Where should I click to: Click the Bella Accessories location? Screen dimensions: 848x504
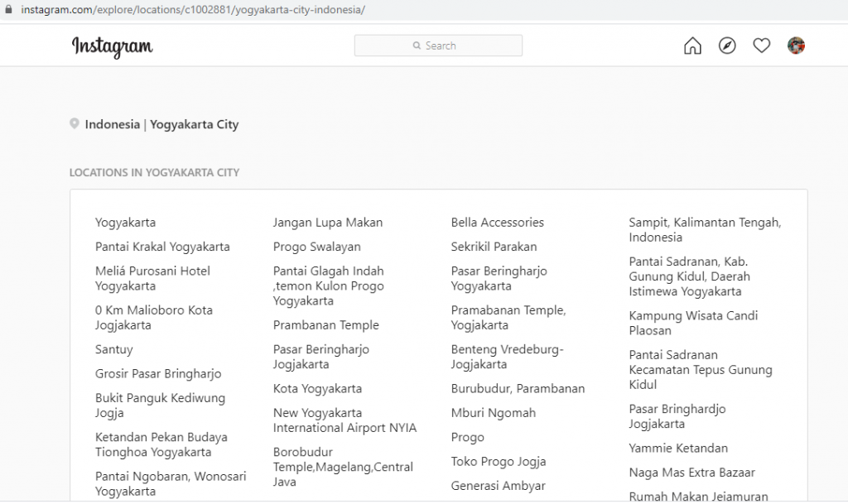(x=498, y=222)
